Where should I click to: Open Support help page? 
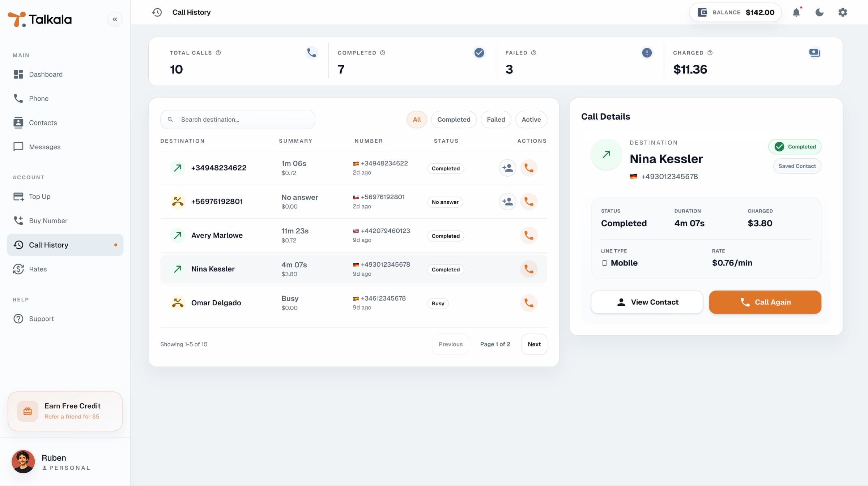pyautogui.click(x=65, y=318)
